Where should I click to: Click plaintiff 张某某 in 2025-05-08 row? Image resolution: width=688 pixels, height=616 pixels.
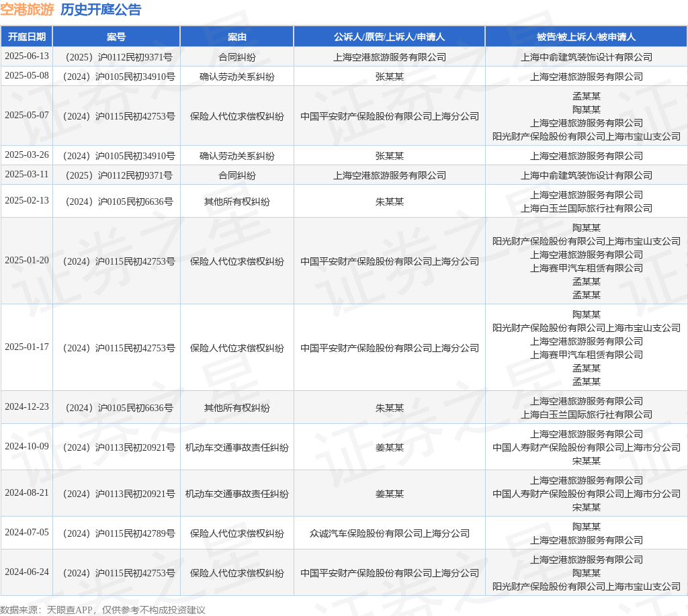point(390,77)
